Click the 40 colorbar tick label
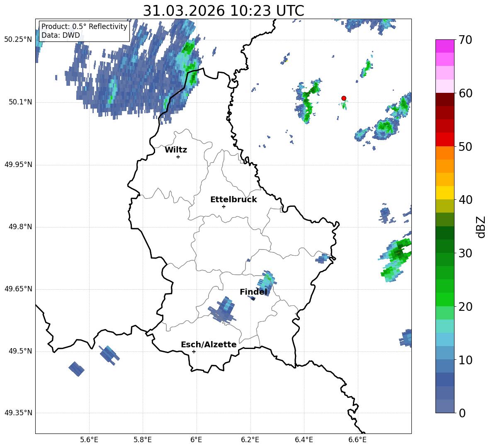The width and height of the screenshot is (491, 448). [x=465, y=200]
